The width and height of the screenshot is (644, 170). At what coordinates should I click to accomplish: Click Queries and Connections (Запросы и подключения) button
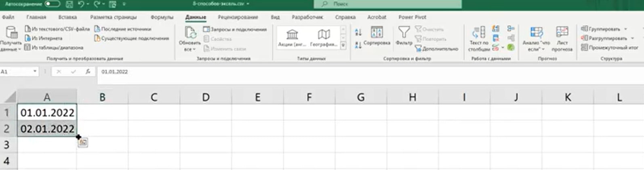(235, 29)
